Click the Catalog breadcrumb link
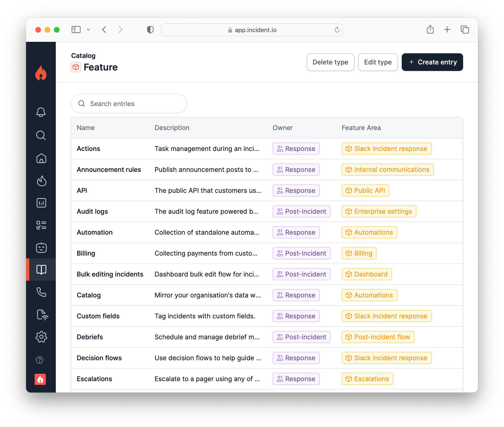The image size is (504, 427). (83, 55)
